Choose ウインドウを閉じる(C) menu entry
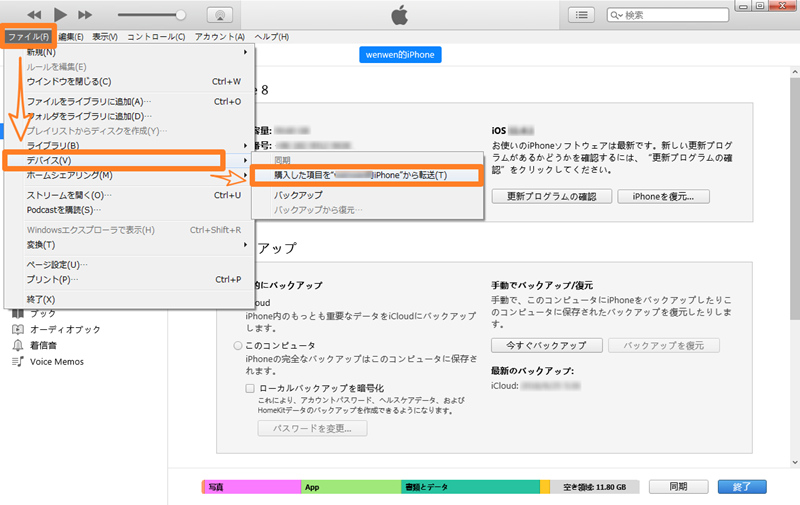The height and width of the screenshot is (505, 800). tap(130, 82)
